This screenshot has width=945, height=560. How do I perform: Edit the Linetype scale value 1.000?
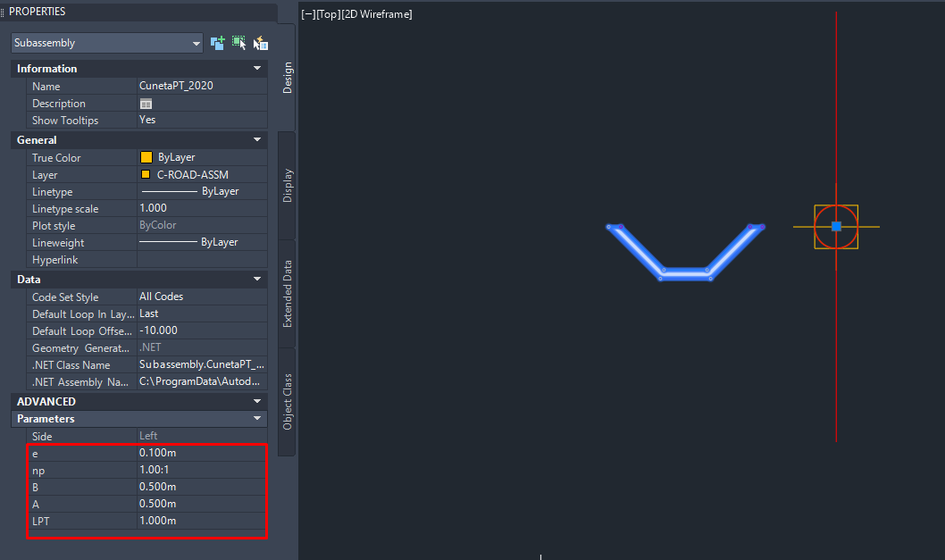coord(202,208)
